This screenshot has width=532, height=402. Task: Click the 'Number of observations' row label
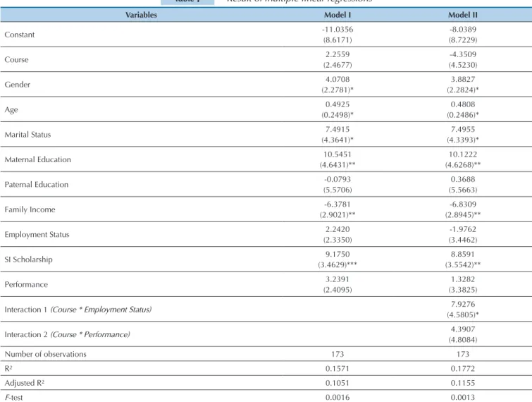(x=46, y=354)
